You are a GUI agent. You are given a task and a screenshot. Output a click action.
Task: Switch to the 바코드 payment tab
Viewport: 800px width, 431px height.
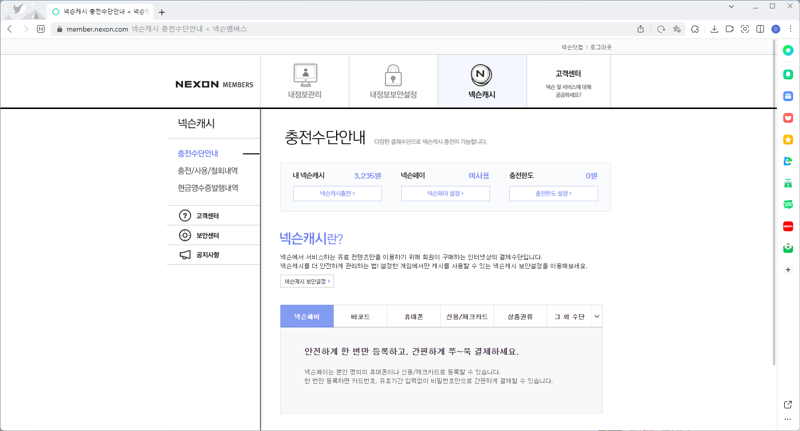[x=360, y=316]
